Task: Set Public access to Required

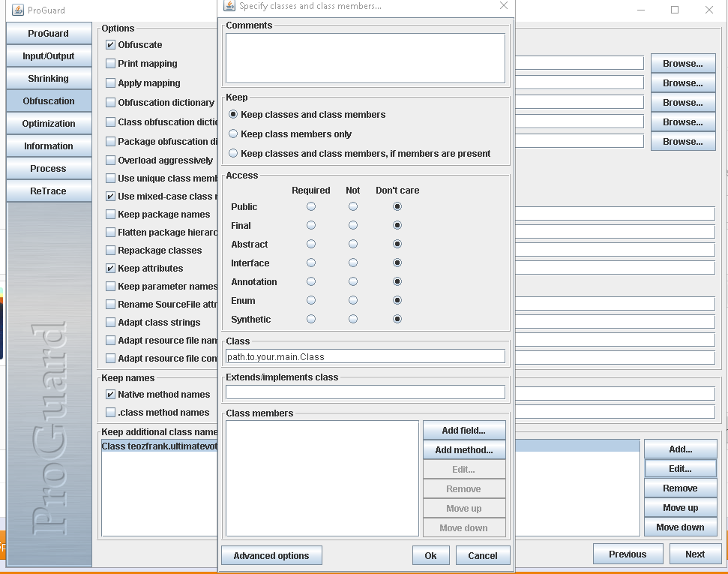Action: tap(311, 206)
